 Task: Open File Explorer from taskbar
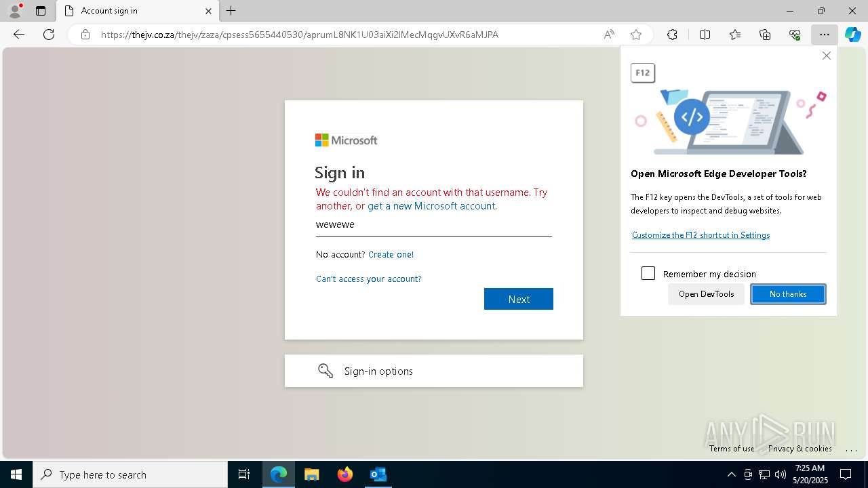312,474
